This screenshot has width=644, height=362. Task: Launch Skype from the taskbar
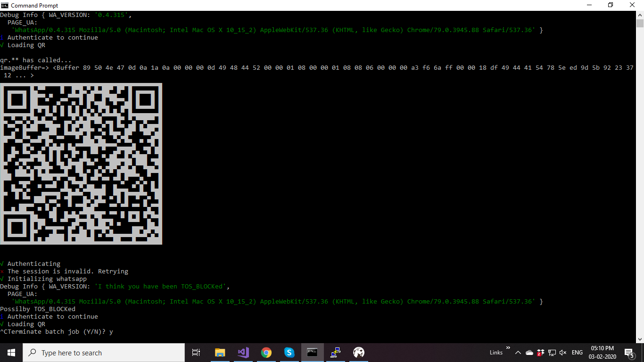pyautogui.click(x=289, y=352)
